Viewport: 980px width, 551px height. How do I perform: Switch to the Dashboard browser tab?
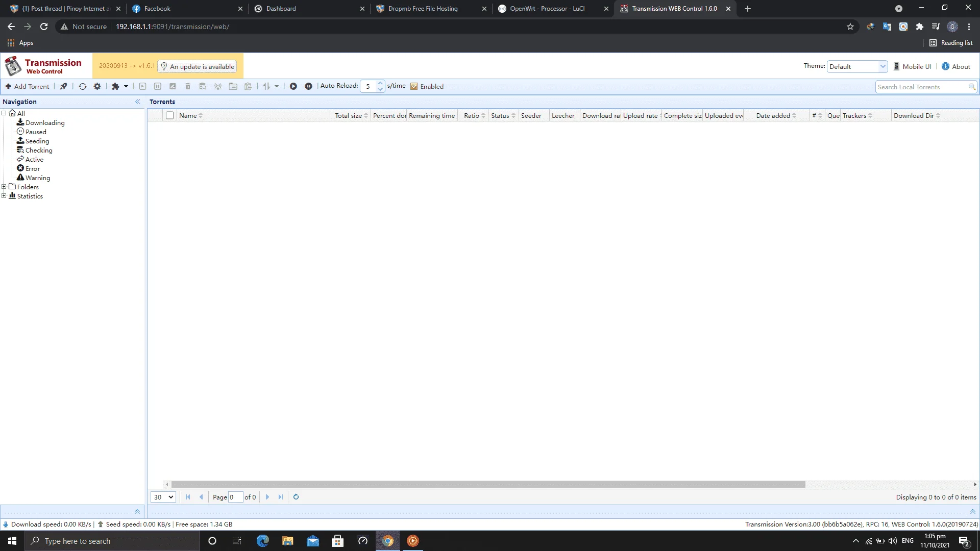tap(309, 9)
